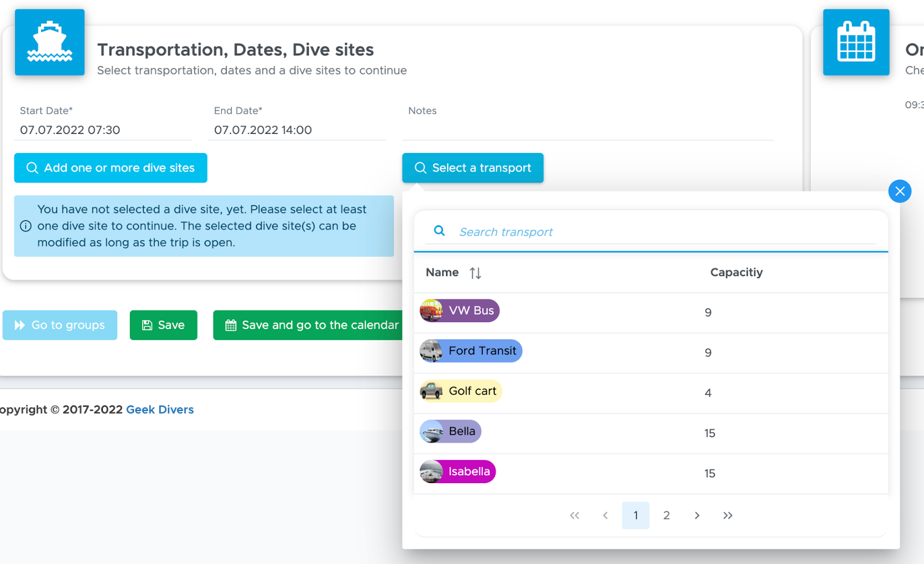Screen dimensions: 924x564
Task: Click the VW Bus thumbnail image
Action: (431, 311)
